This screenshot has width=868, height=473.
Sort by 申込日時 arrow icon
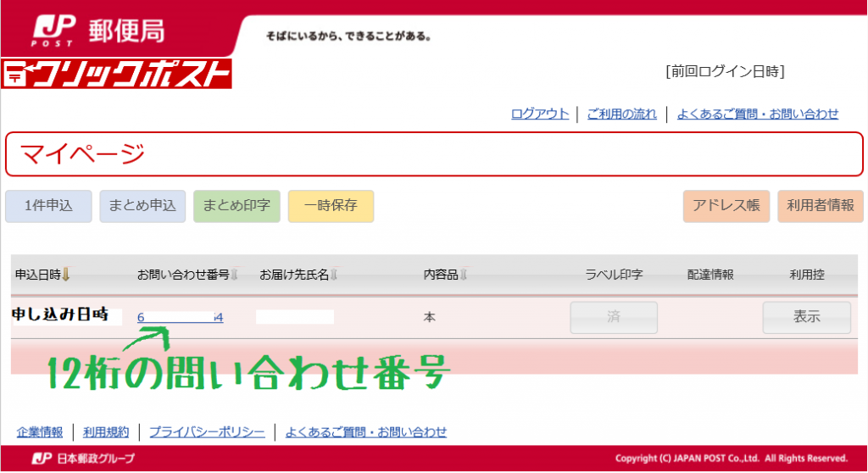[x=66, y=275]
